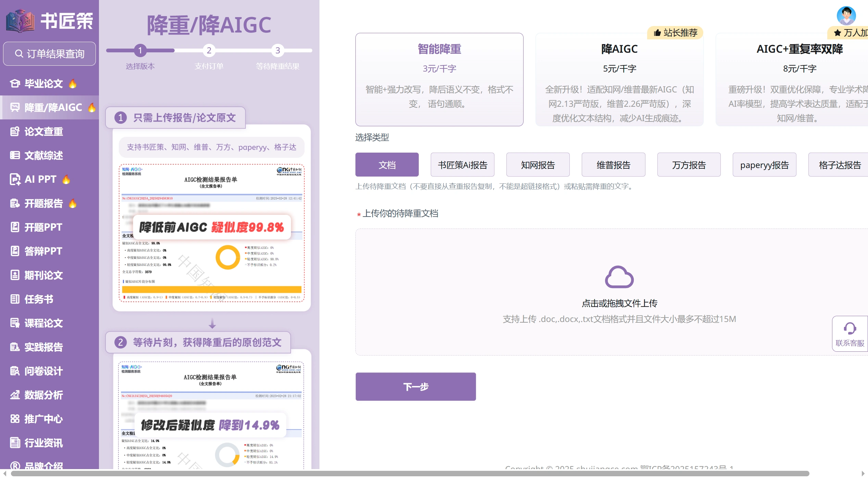
Task: Click the 下一步 button
Action: tap(415, 386)
